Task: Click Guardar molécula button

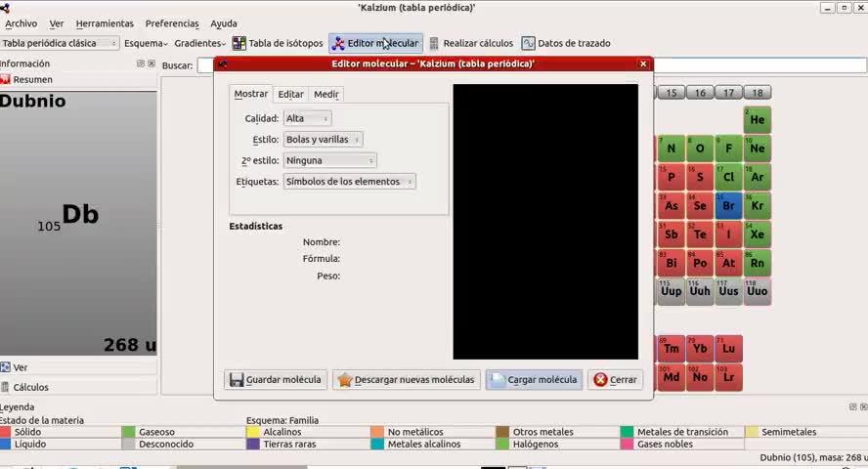Action: click(275, 380)
